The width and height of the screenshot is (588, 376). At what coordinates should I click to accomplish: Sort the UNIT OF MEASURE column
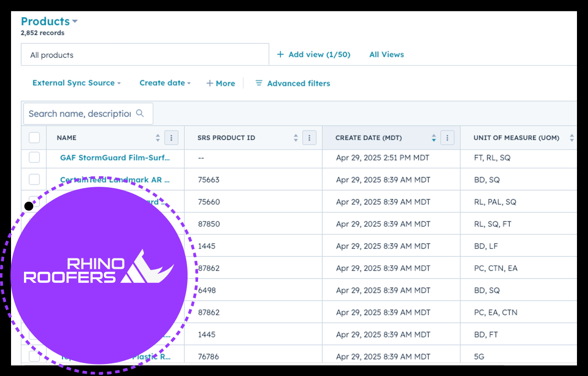tap(572, 137)
